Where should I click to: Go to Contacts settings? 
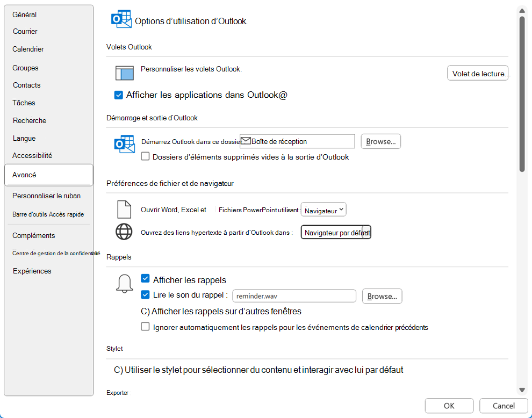pyautogui.click(x=27, y=85)
